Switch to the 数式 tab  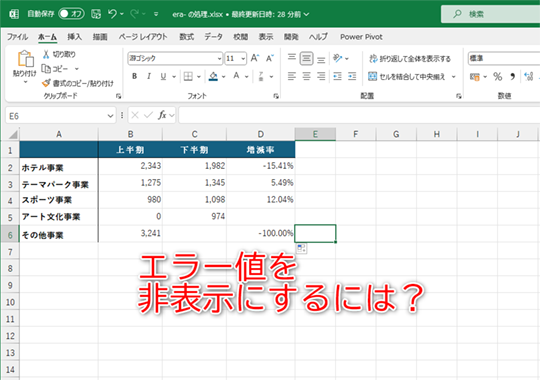tap(187, 37)
